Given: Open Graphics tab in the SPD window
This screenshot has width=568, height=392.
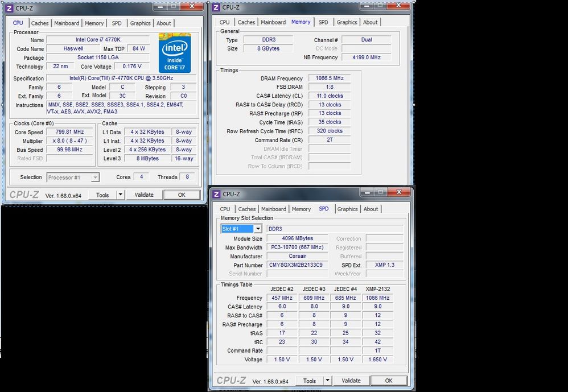Looking at the screenshot, I should 347,209.
